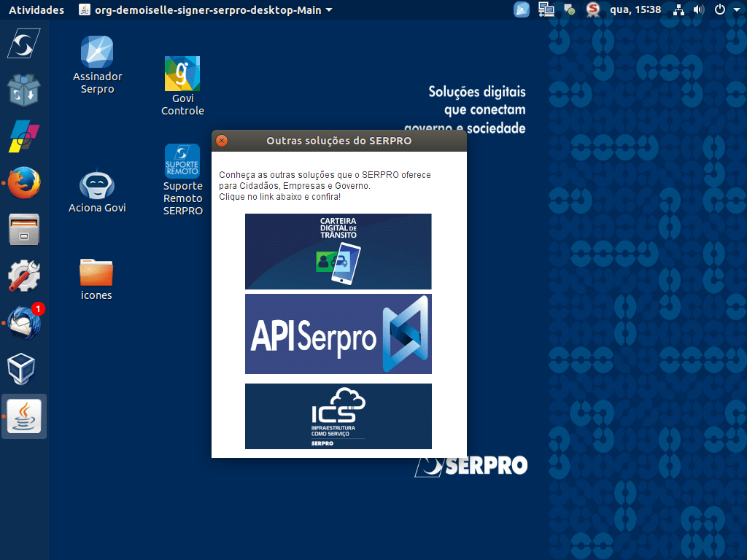
Task: Open the file cabinet Files icon in dock
Action: [24, 230]
